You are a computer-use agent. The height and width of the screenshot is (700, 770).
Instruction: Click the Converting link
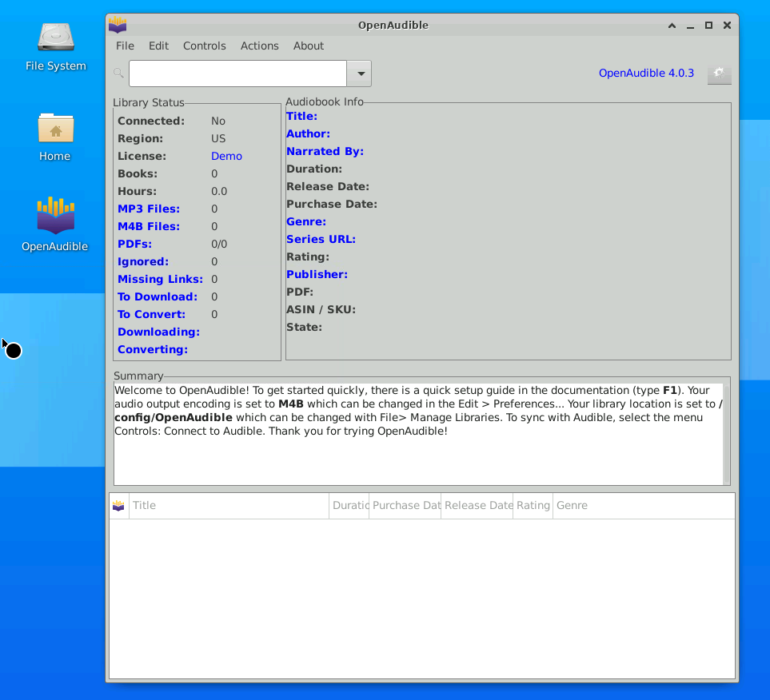point(152,349)
